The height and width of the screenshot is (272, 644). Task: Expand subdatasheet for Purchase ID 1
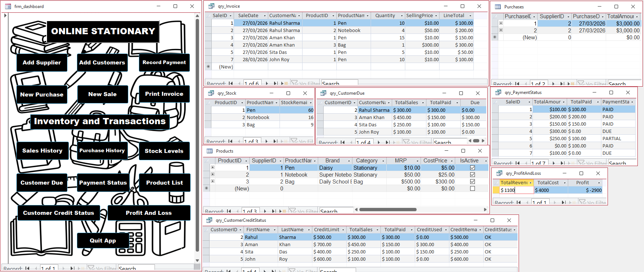coord(501,23)
